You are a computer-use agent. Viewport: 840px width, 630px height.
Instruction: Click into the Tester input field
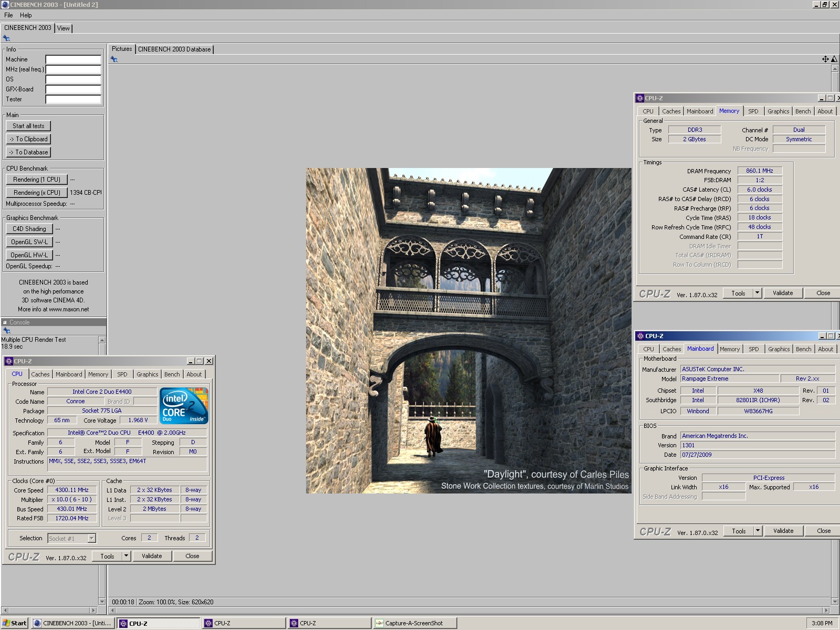pyautogui.click(x=73, y=99)
